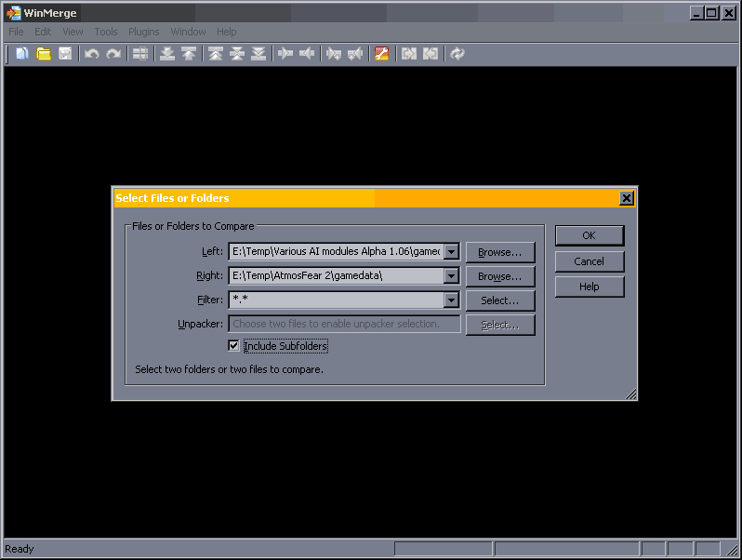Click the select line difference icon

coord(140,54)
